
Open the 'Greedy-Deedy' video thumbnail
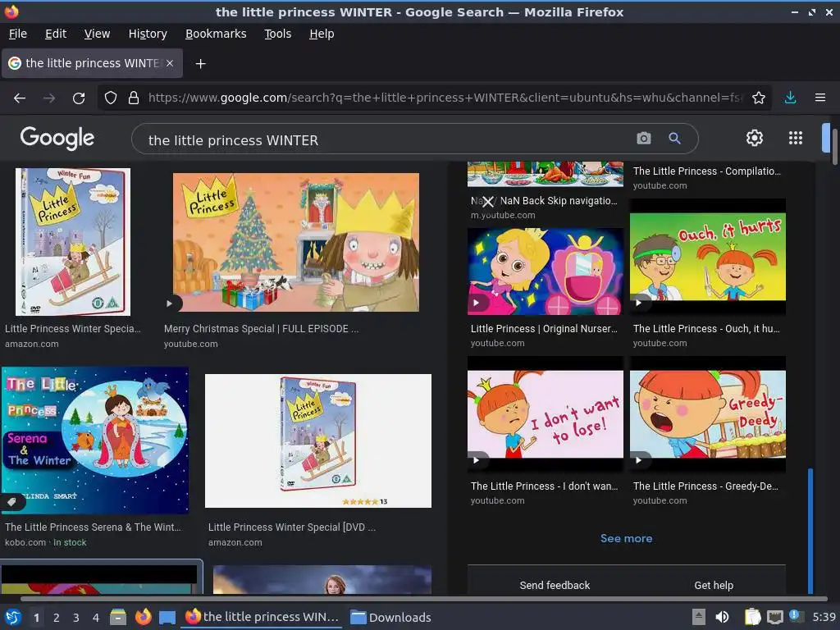click(708, 414)
